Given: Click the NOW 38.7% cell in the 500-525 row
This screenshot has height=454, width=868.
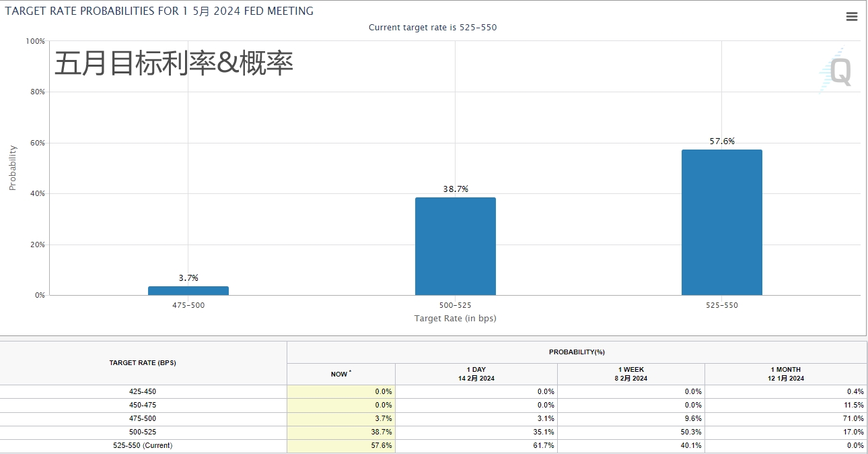Looking at the screenshot, I should [341, 432].
